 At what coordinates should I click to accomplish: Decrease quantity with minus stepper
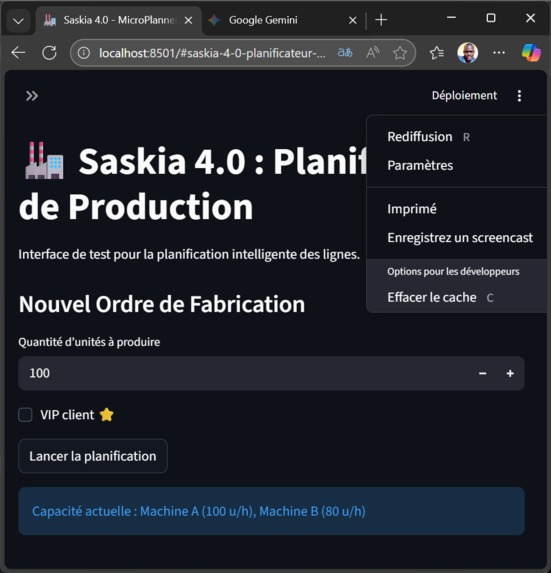pyautogui.click(x=482, y=373)
